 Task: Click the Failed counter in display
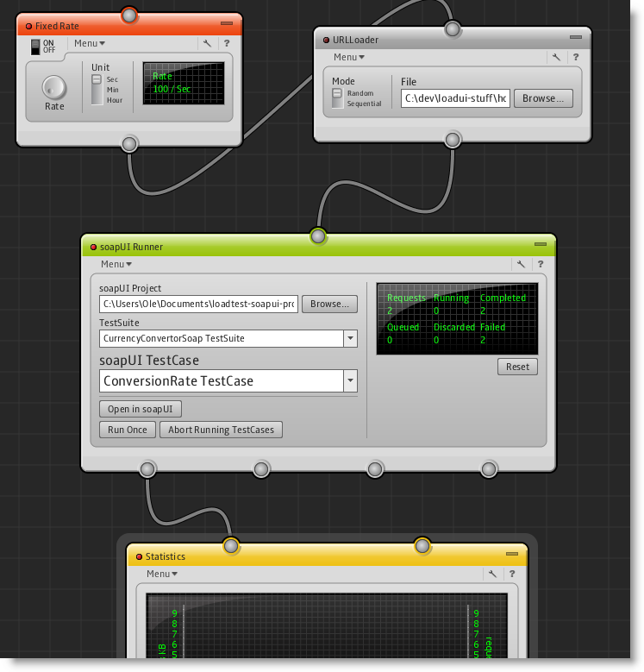coord(492,333)
